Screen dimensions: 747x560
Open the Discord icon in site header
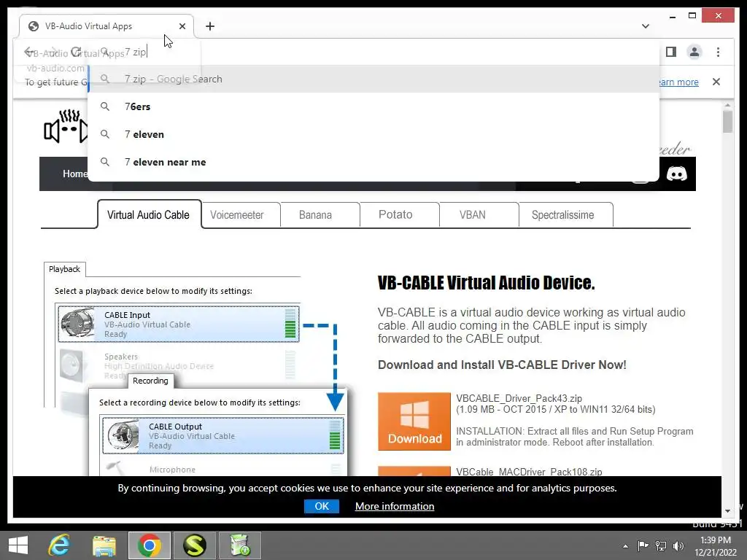[x=676, y=174]
